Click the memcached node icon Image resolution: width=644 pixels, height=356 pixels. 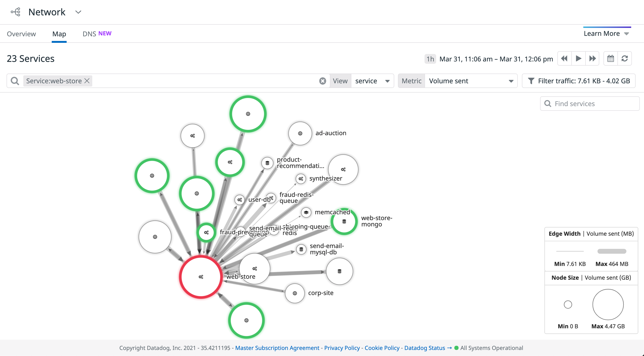(x=306, y=212)
